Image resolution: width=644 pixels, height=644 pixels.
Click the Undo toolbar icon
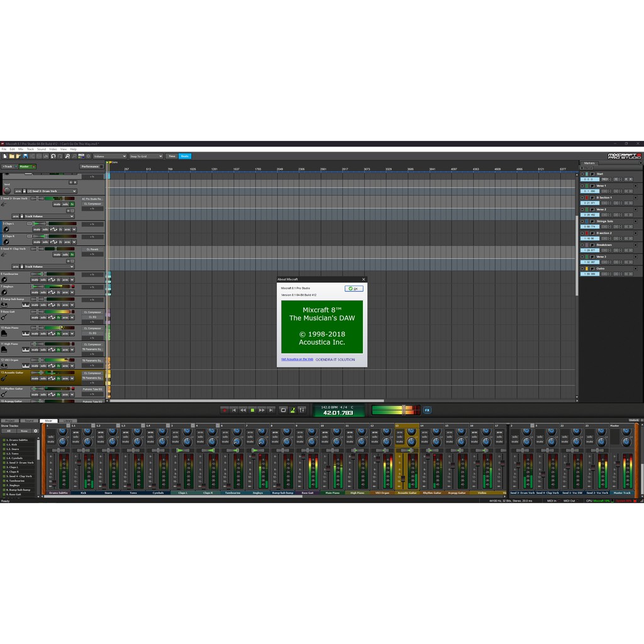click(x=53, y=156)
